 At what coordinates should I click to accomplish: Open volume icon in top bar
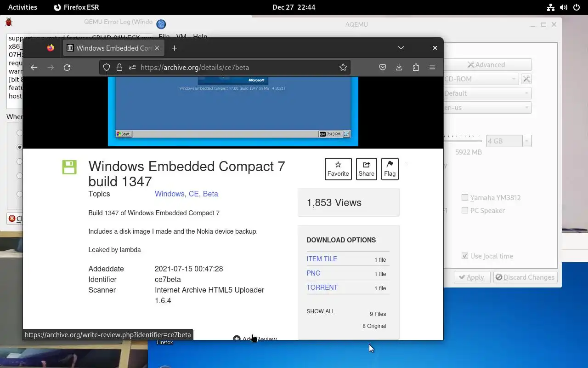[563, 7]
